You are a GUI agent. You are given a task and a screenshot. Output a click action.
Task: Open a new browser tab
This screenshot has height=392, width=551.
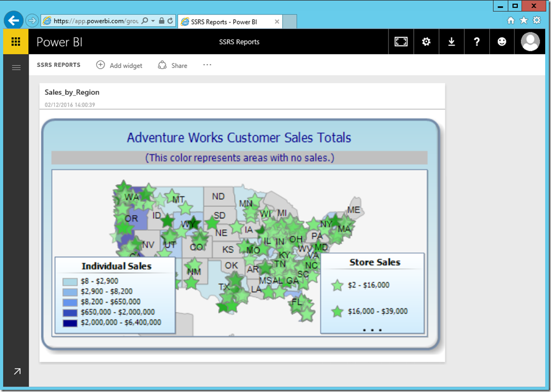tap(289, 22)
